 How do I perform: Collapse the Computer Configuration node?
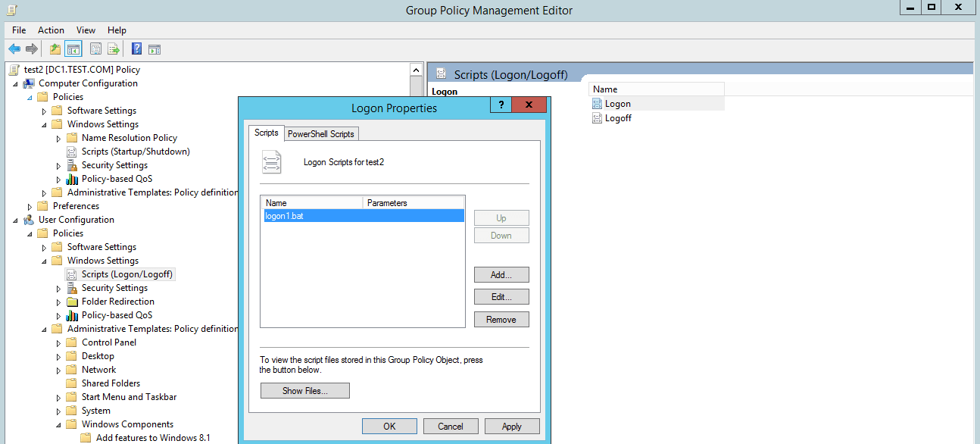tap(15, 83)
